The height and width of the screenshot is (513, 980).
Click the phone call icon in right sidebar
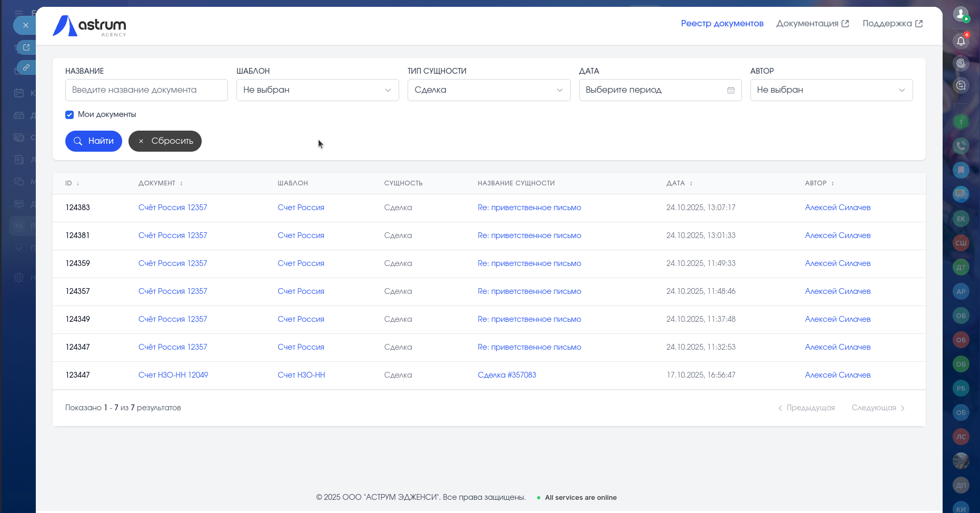pyautogui.click(x=961, y=145)
